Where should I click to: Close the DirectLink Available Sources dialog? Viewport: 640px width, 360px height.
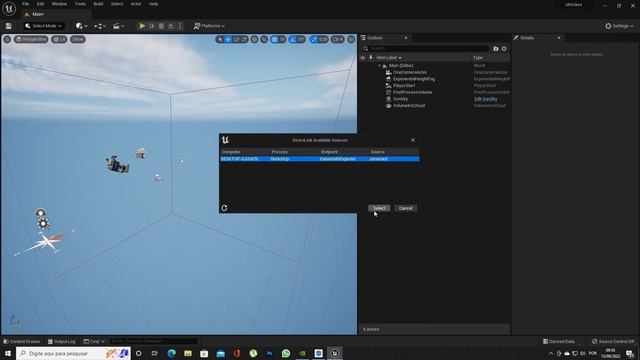pos(413,140)
